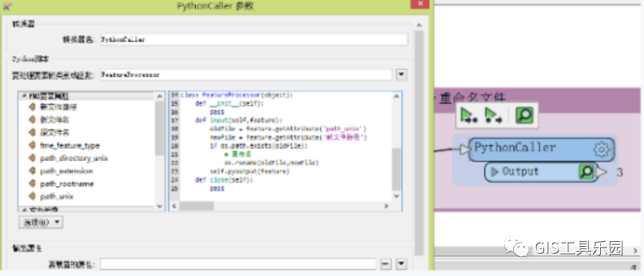The width and height of the screenshot is (644, 276).
Task: Open the Options dropdown button below the attribute list
Action: click(x=41, y=222)
